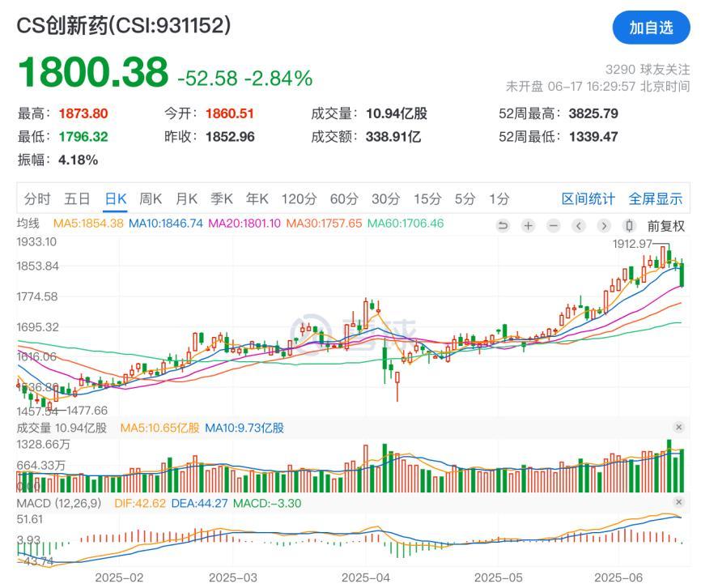The width and height of the screenshot is (701, 588).
Task: Select the 60分 interval tab
Action: click(344, 198)
